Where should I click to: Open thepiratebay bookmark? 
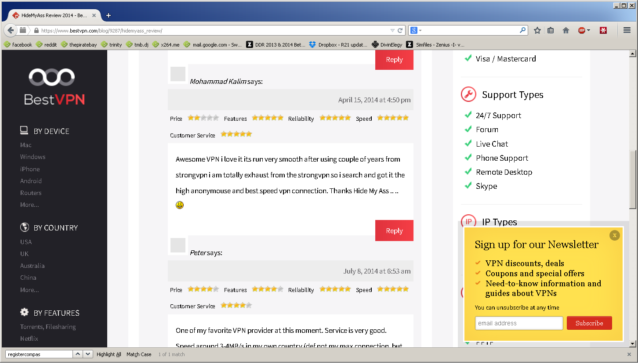pyautogui.click(x=79, y=44)
